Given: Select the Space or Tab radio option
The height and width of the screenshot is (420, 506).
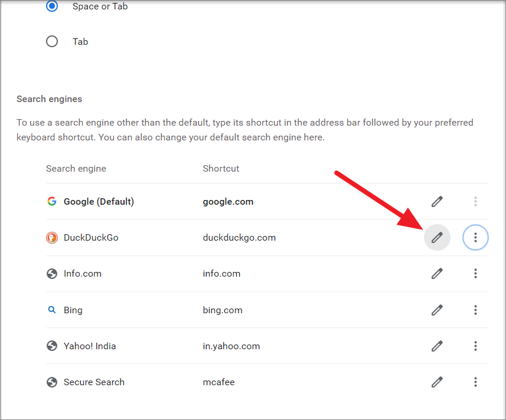Looking at the screenshot, I should 52,6.
